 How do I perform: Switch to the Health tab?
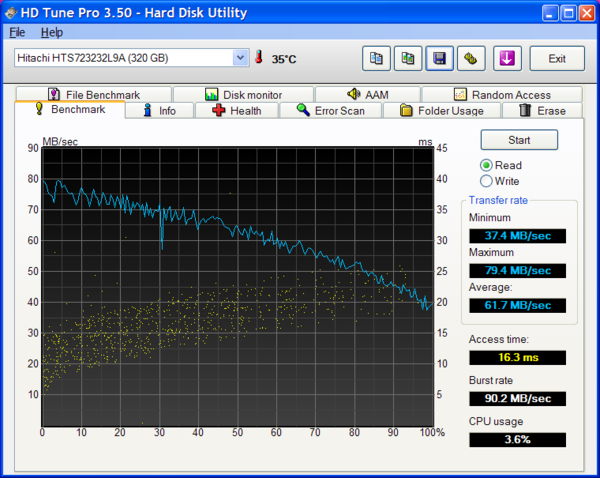tap(236, 110)
